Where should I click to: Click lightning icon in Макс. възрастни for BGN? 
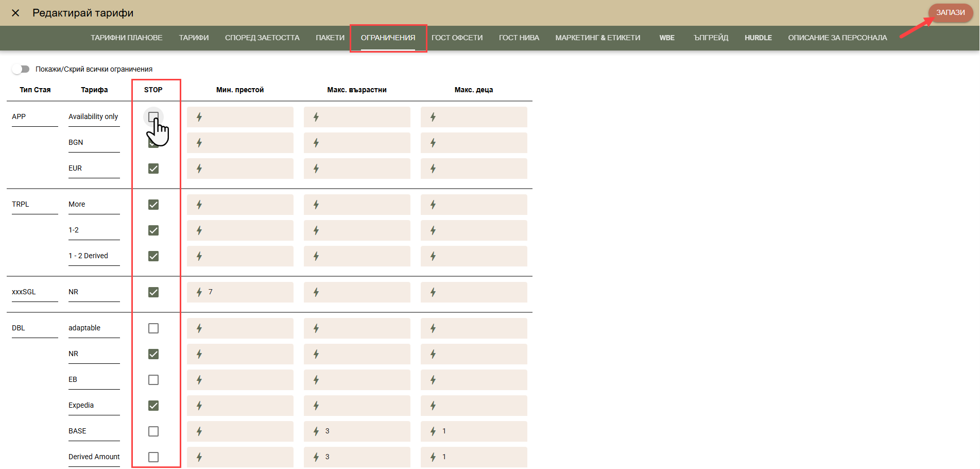[316, 143]
